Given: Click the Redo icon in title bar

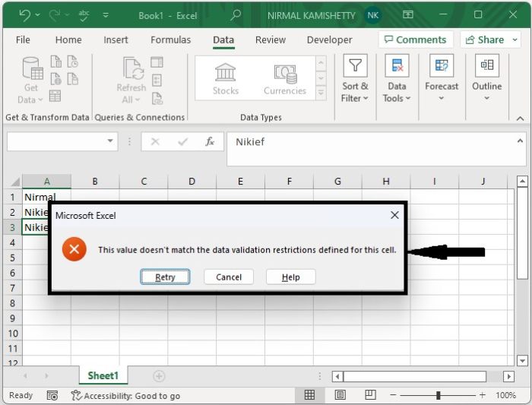Looking at the screenshot, I should 55,15.
